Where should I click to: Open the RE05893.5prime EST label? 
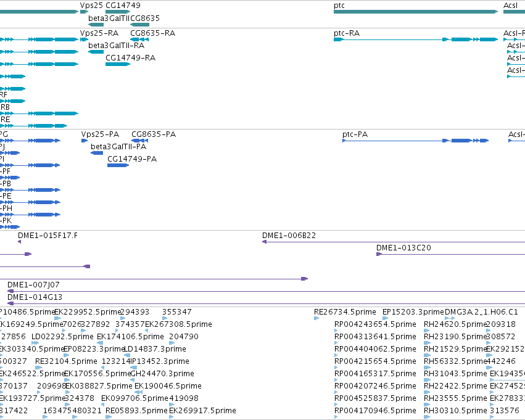(136, 411)
